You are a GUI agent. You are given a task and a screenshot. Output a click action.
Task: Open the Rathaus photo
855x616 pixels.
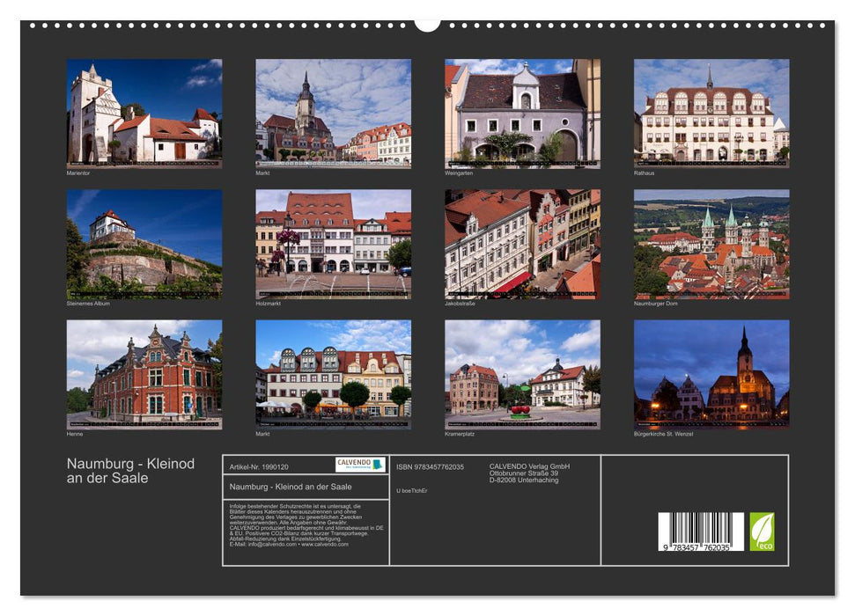click(709, 114)
